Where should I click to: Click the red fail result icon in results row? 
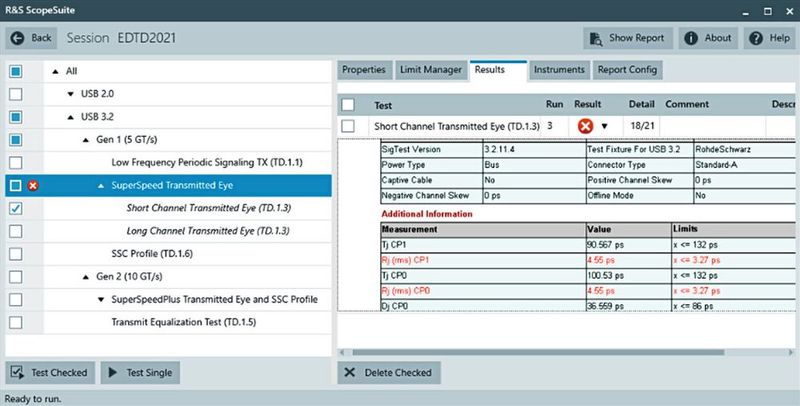click(586, 126)
